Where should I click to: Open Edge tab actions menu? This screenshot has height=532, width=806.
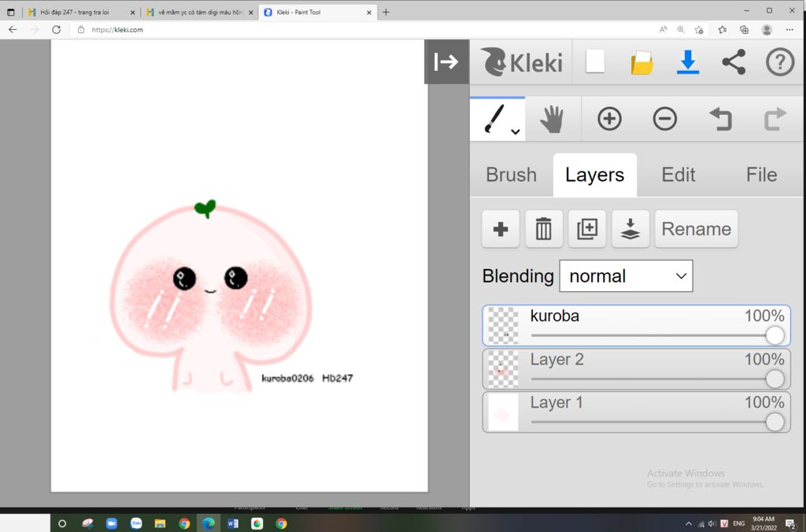coord(10,13)
